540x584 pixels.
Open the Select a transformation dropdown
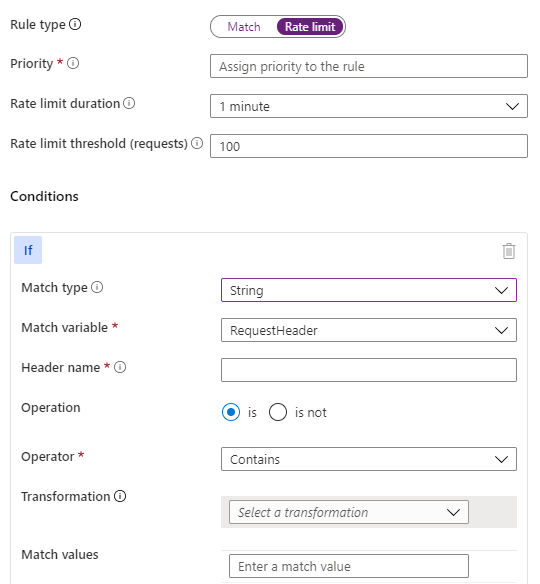click(x=349, y=512)
